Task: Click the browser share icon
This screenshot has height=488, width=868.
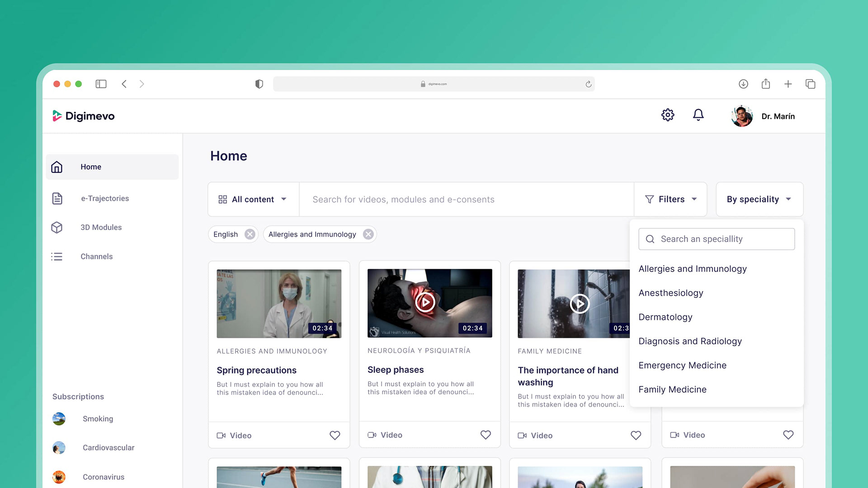Action: (765, 84)
